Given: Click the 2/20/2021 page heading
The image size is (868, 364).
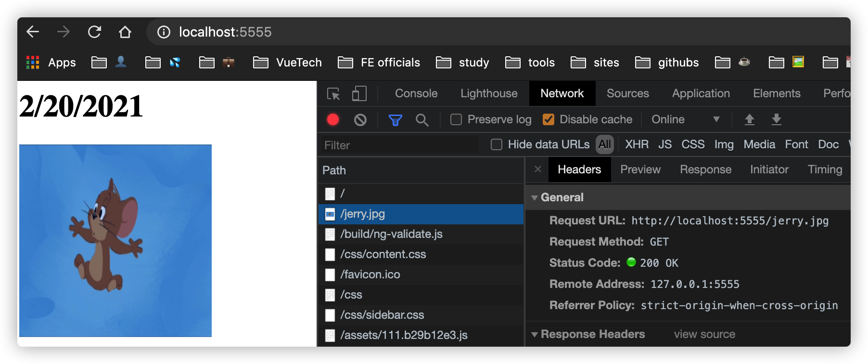Looking at the screenshot, I should pos(81,106).
